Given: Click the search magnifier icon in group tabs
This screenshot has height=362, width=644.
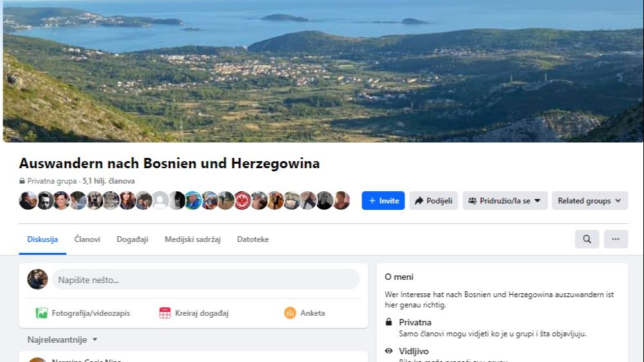Looking at the screenshot, I should tap(587, 239).
